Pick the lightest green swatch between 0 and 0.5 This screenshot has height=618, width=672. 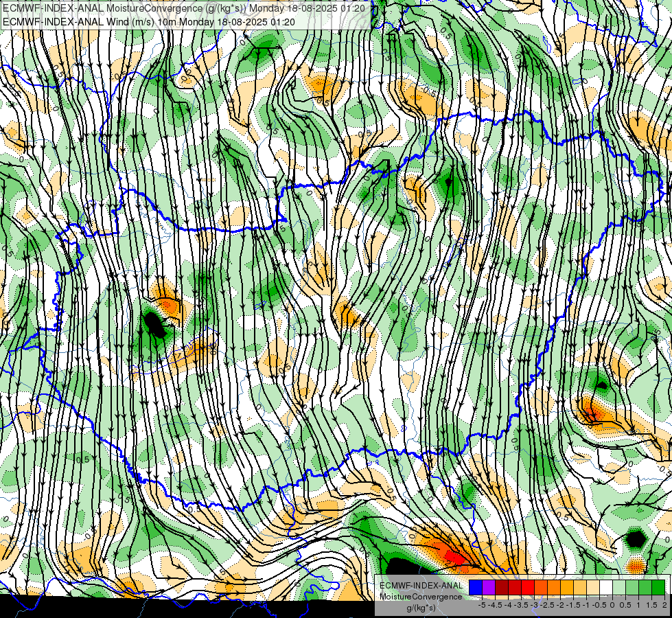pos(619,588)
